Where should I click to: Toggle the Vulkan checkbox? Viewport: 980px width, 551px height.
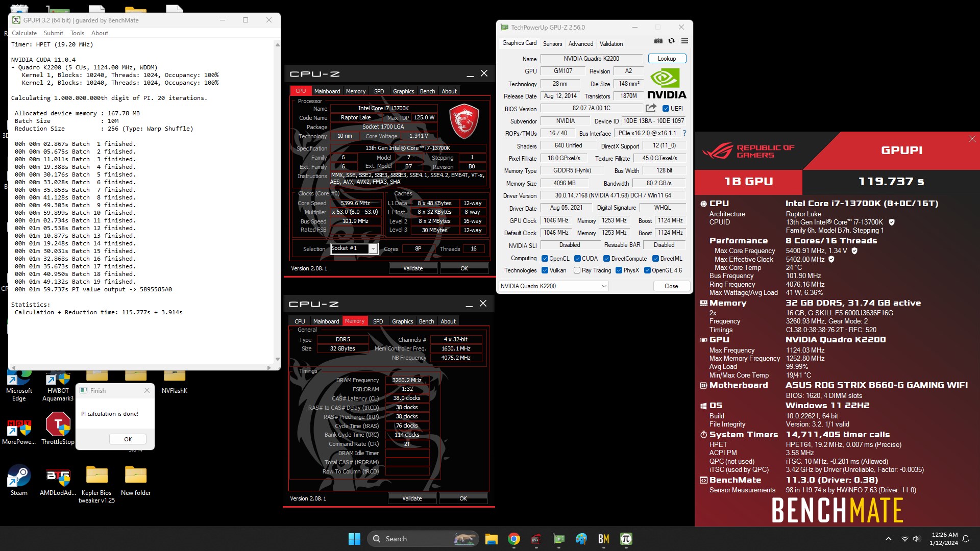[545, 270]
